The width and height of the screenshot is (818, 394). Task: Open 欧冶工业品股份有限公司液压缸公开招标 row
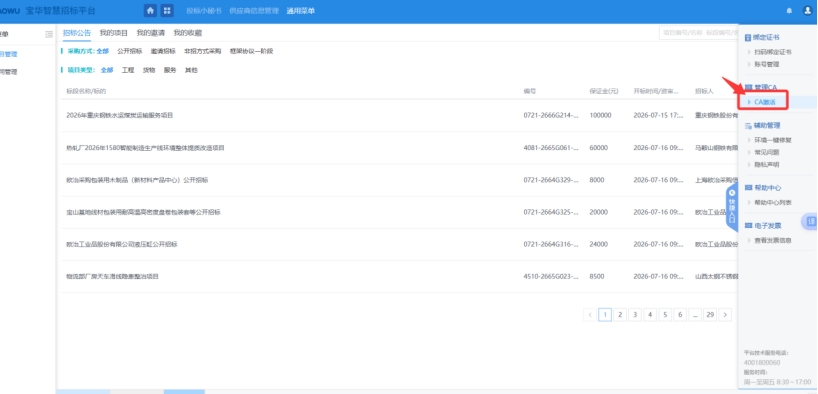click(399, 244)
